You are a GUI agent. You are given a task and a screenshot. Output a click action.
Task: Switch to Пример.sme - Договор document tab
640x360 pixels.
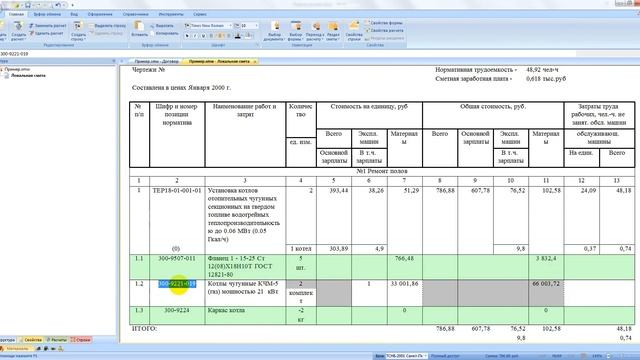click(157, 61)
